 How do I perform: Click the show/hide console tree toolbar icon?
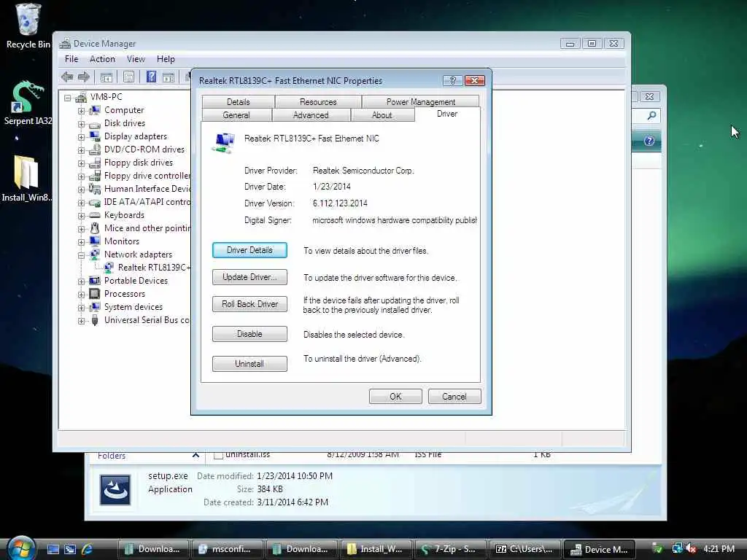click(107, 77)
